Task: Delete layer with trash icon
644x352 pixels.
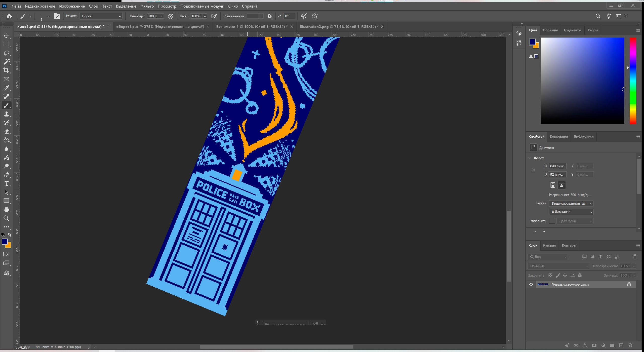Action: (630, 345)
